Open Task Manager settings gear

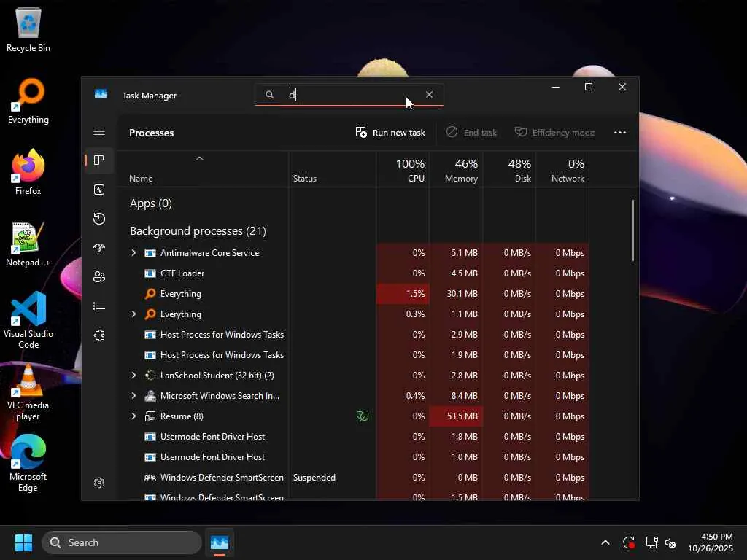tap(99, 483)
